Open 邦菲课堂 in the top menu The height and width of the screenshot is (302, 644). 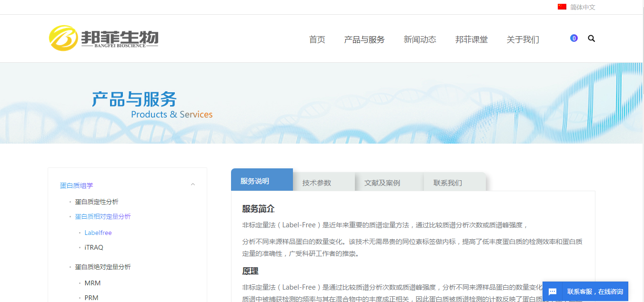coord(471,39)
